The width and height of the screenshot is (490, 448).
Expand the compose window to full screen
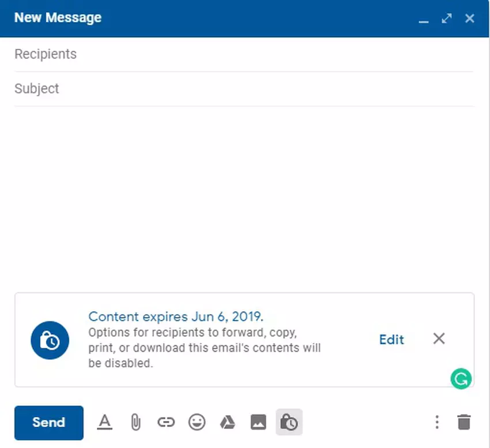[x=447, y=18]
